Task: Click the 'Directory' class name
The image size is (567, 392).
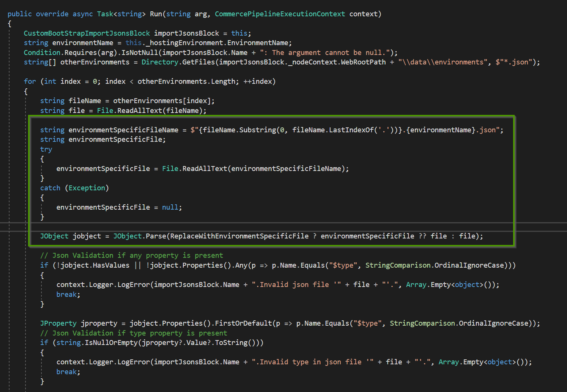Action: (x=160, y=62)
